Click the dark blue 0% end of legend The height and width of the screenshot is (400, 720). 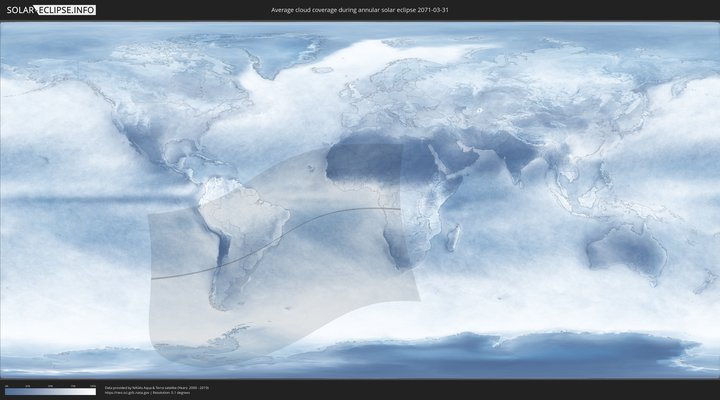(x=7, y=392)
